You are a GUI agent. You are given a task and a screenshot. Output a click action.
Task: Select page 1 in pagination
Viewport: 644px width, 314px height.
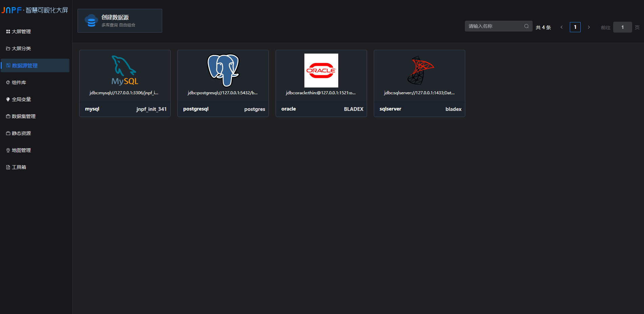click(575, 27)
